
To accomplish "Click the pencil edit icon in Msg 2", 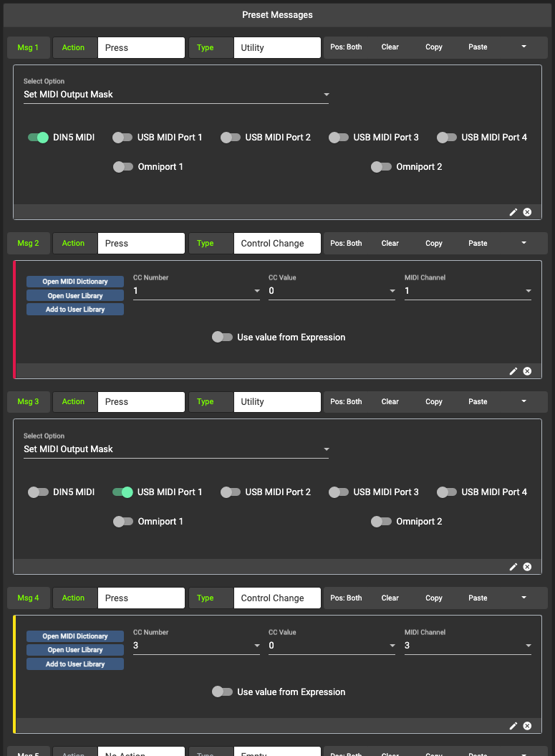I will pos(513,371).
